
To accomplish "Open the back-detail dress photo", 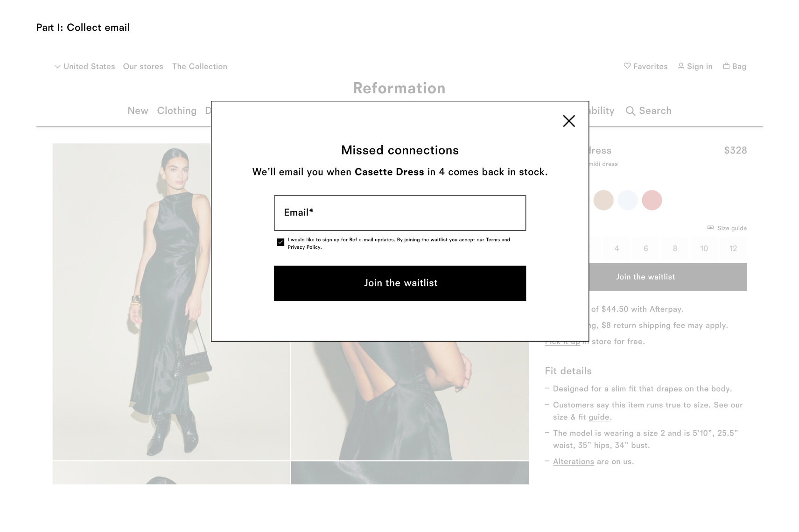I will (410, 400).
